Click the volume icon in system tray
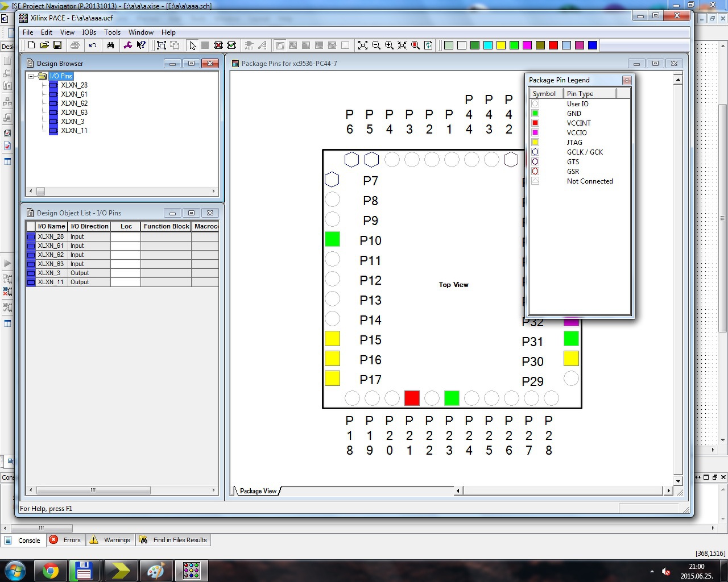 [666, 571]
